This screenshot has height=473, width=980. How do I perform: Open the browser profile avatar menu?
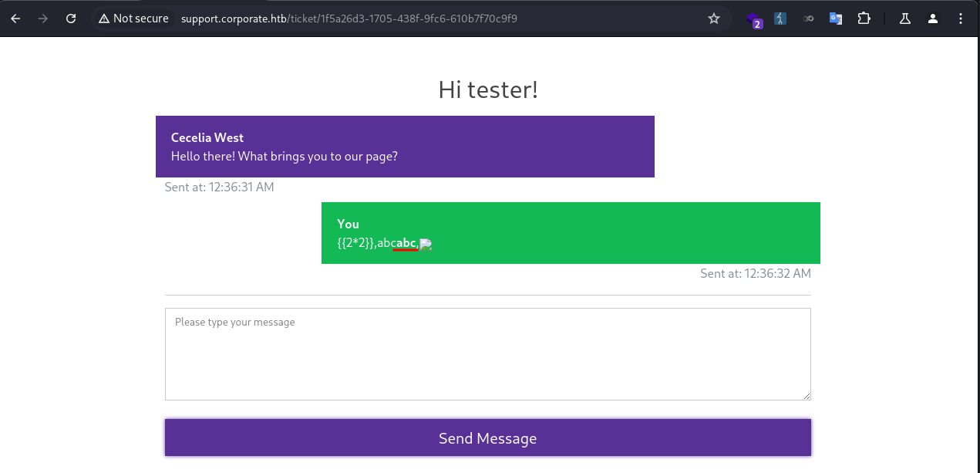pyautogui.click(x=933, y=19)
